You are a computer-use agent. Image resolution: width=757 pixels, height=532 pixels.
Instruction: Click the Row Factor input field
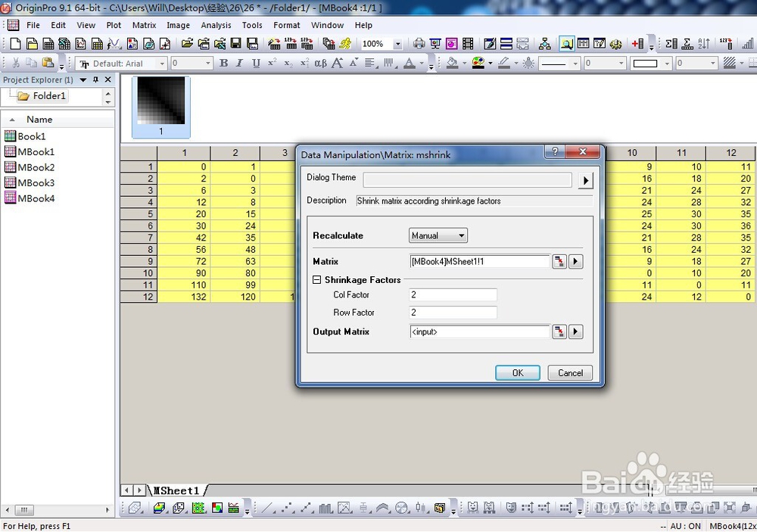point(453,313)
